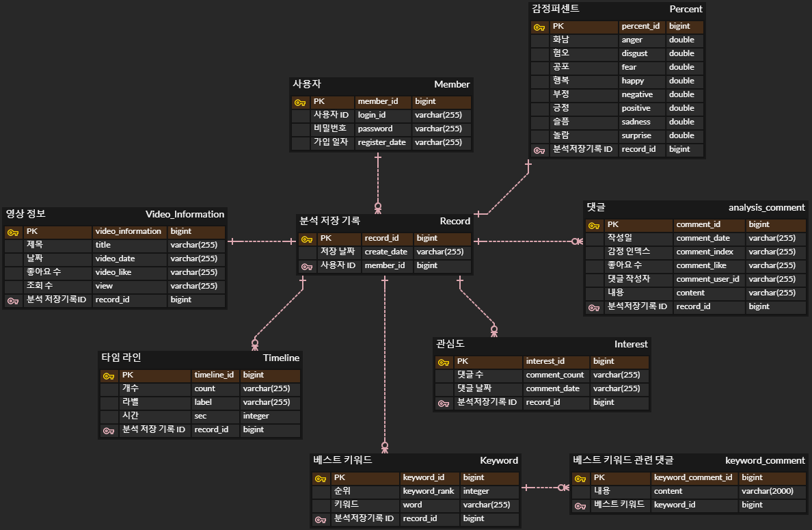Select the PK key icon of Interest table
812x530 pixels.
click(x=442, y=361)
